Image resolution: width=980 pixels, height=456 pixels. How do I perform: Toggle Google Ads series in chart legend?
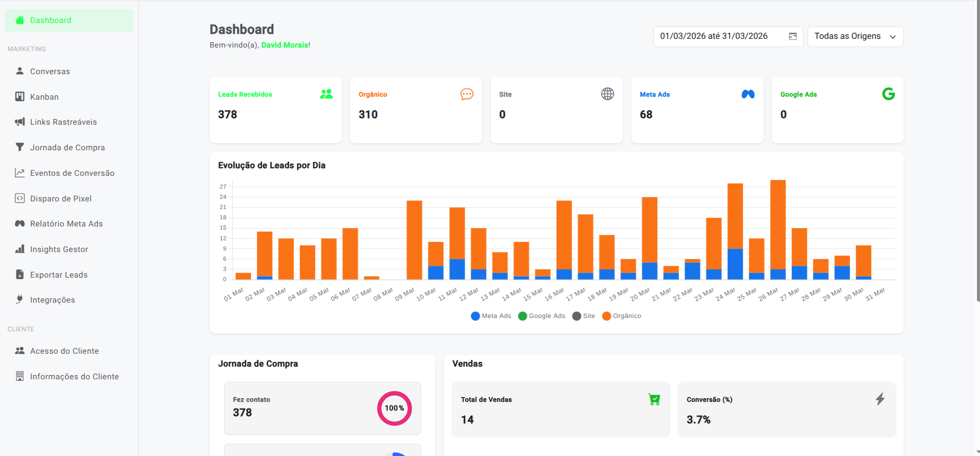point(541,316)
